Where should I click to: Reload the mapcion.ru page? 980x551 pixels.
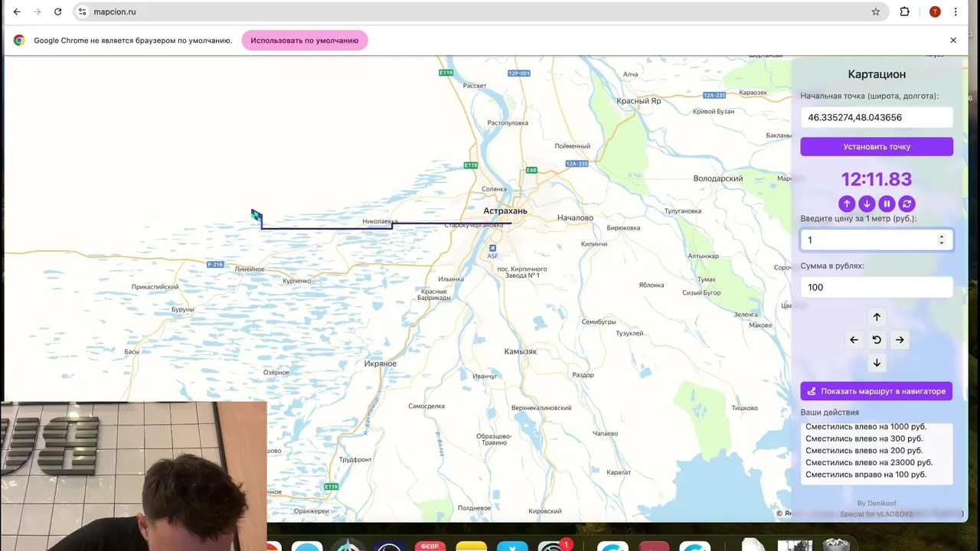(57, 11)
